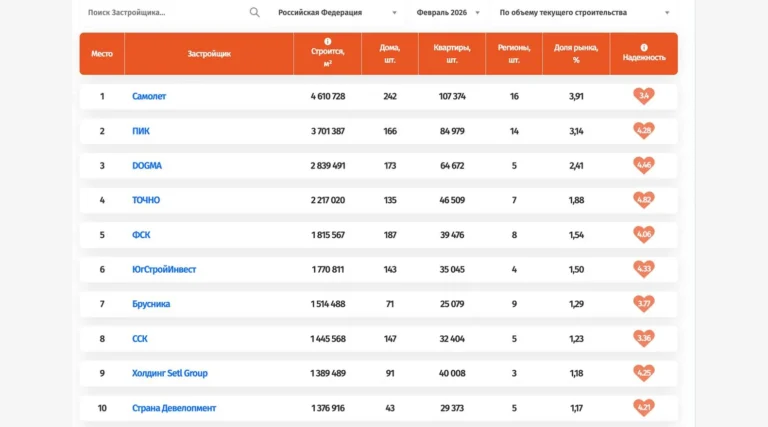Open the Самолет developer link
The height and width of the screenshot is (427, 768).
149,96
